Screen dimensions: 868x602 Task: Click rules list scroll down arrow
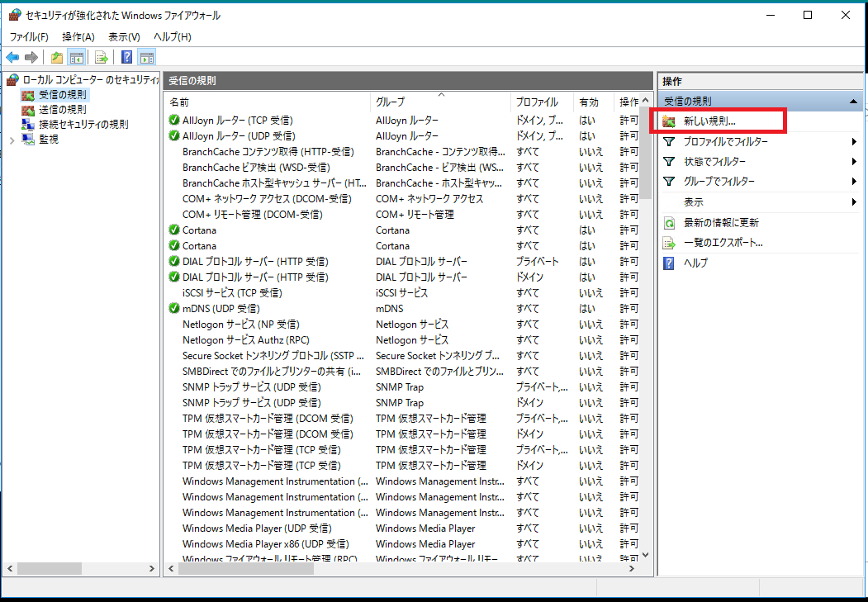[646, 555]
